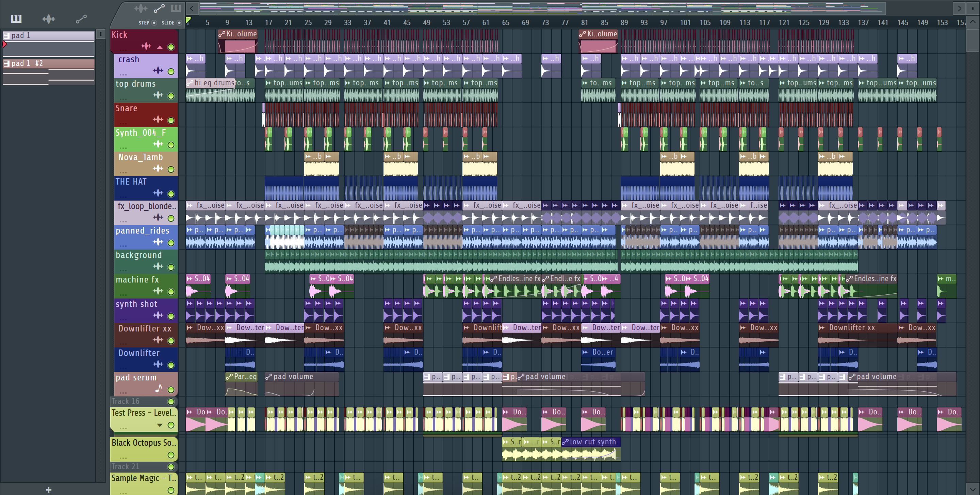
Task: Enable the SLIDE mode radio button
Action: 179,23
